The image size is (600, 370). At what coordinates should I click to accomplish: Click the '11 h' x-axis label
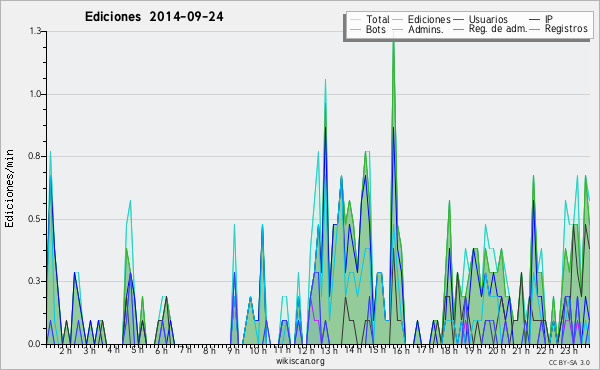click(282, 350)
